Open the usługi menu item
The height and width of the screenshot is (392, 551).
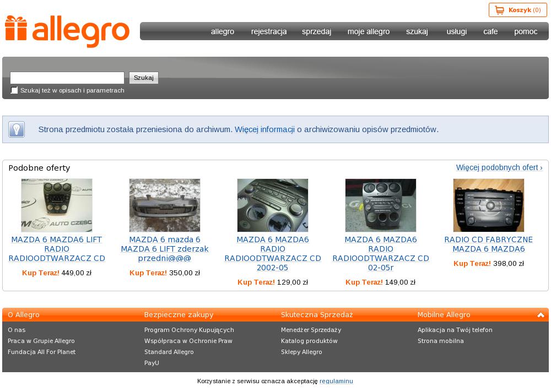456,31
